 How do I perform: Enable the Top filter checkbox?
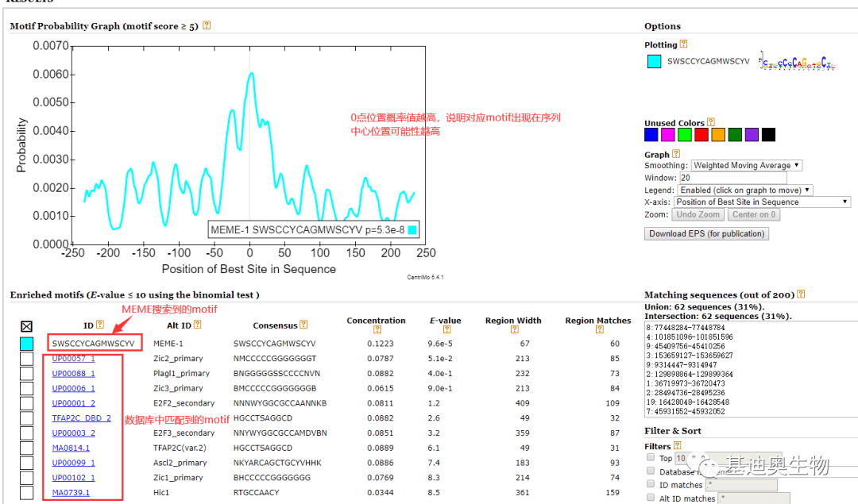pyautogui.click(x=651, y=457)
